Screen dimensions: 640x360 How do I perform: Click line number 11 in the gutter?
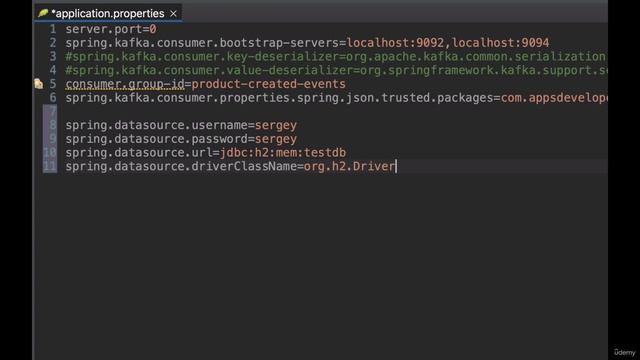click(x=50, y=167)
